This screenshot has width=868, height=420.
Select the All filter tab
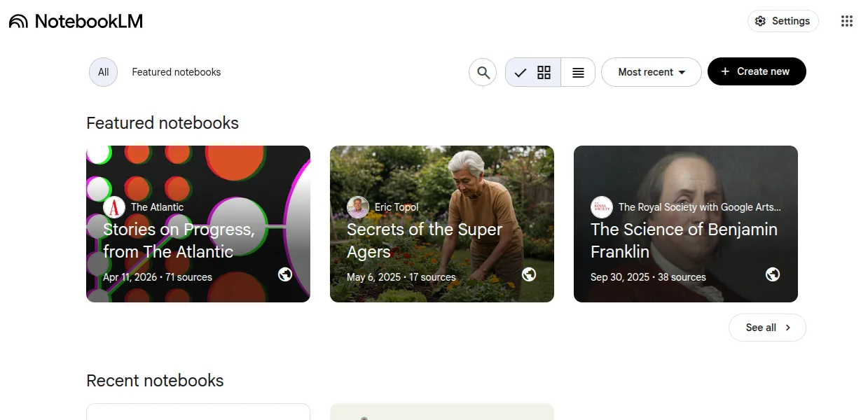pyautogui.click(x=103, y=72)
